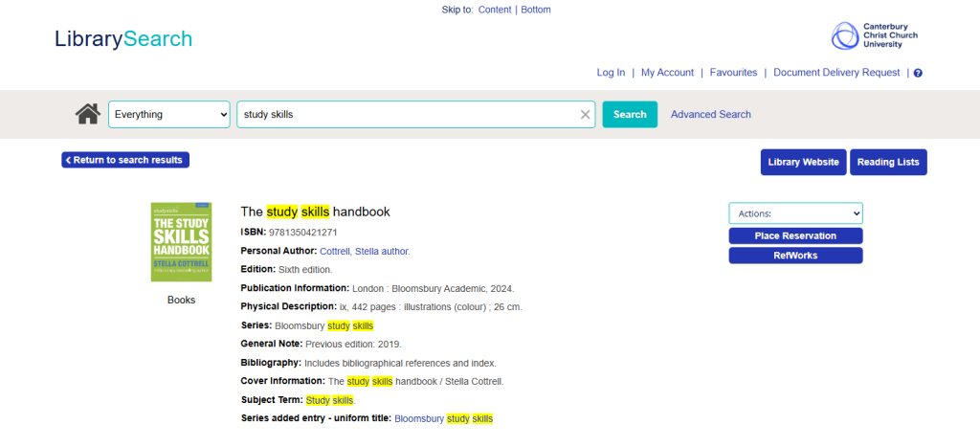Click the ix, 442 pages physical description
This screenshot has height=447, width=980.
(431, 307)
